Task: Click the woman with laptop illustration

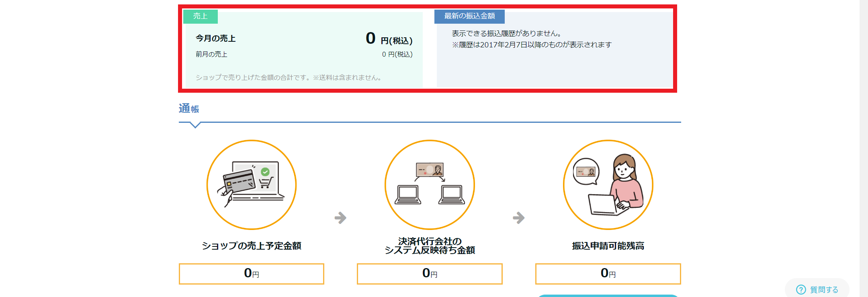Action: tap(608, 185)
